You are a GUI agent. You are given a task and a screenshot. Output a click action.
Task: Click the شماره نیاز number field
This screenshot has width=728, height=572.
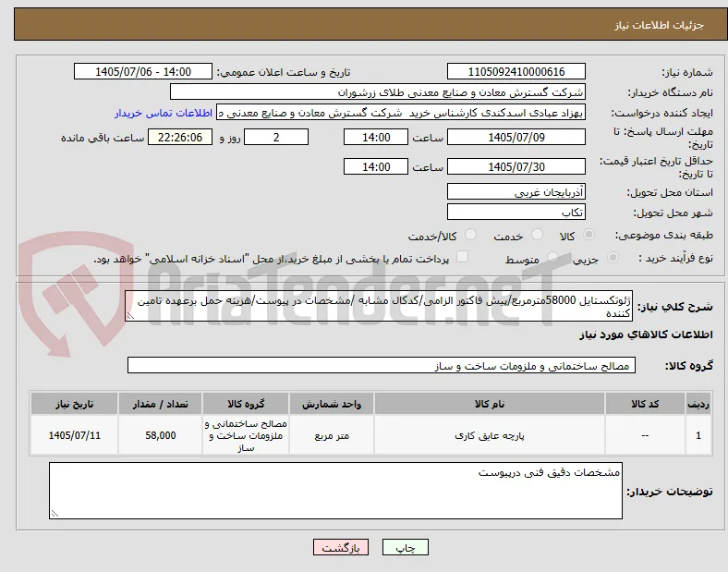tap(516, 71)
